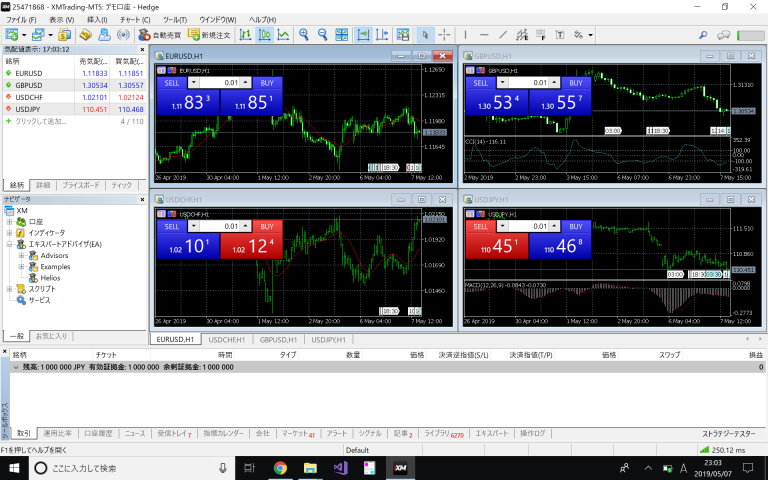Open the toolbar search magnifier icon
This screenshot has width=768, height=480.
coord(703,35)
